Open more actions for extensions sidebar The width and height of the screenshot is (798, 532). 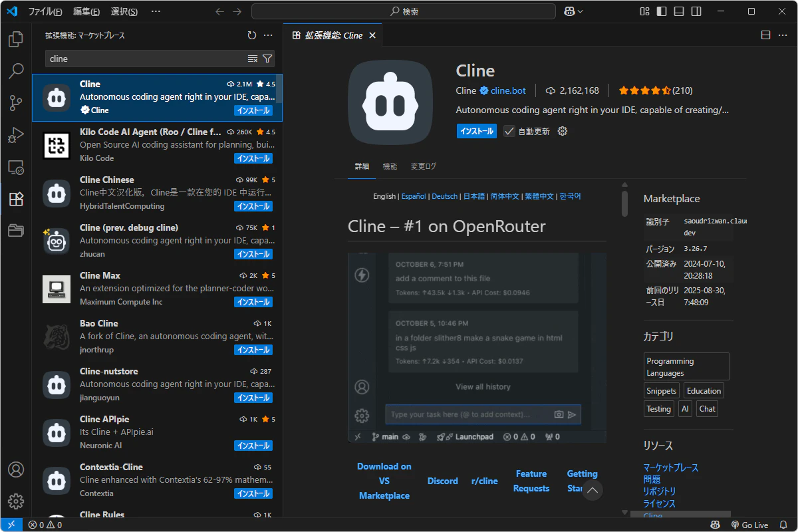click(268, 35)
